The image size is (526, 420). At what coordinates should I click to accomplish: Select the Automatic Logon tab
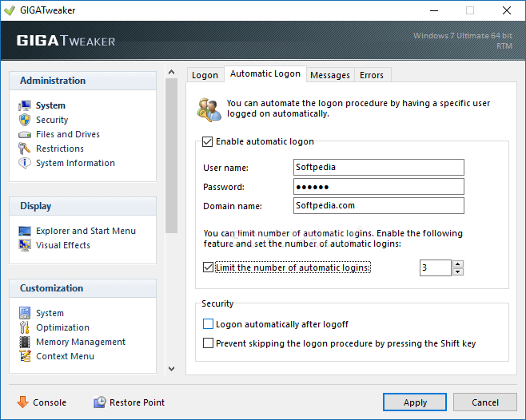[x=265, y=73]
